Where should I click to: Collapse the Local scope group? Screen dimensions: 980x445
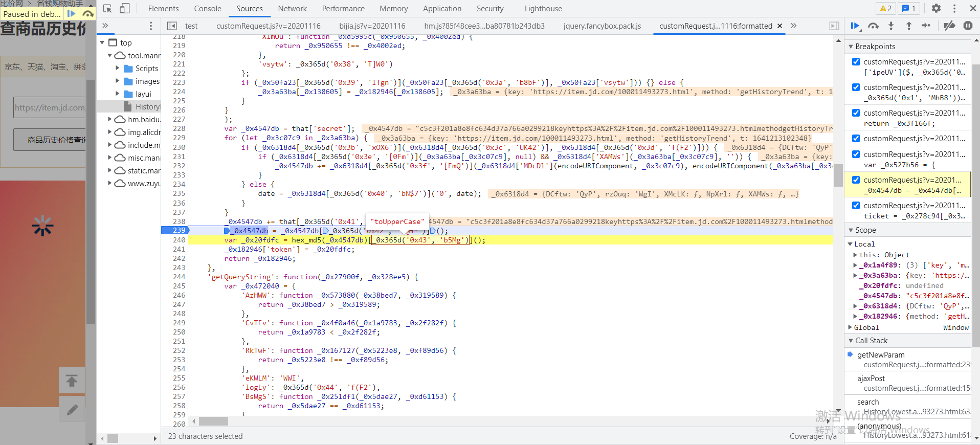850,244
